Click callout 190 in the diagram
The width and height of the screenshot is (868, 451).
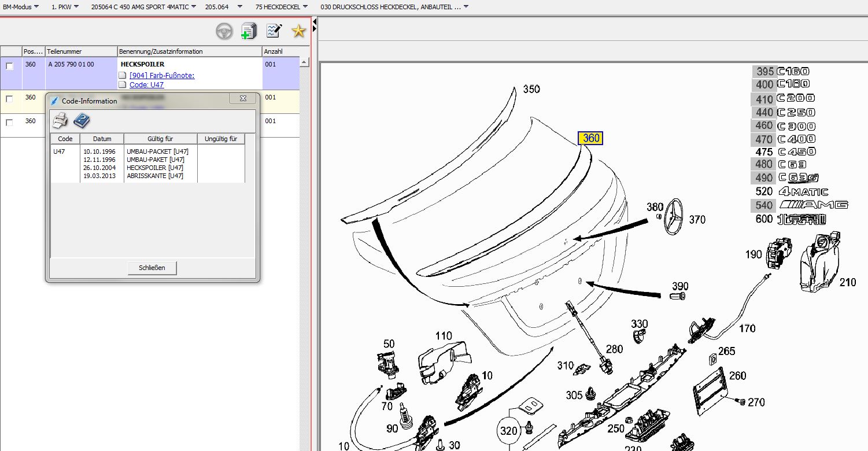[753, 254]
